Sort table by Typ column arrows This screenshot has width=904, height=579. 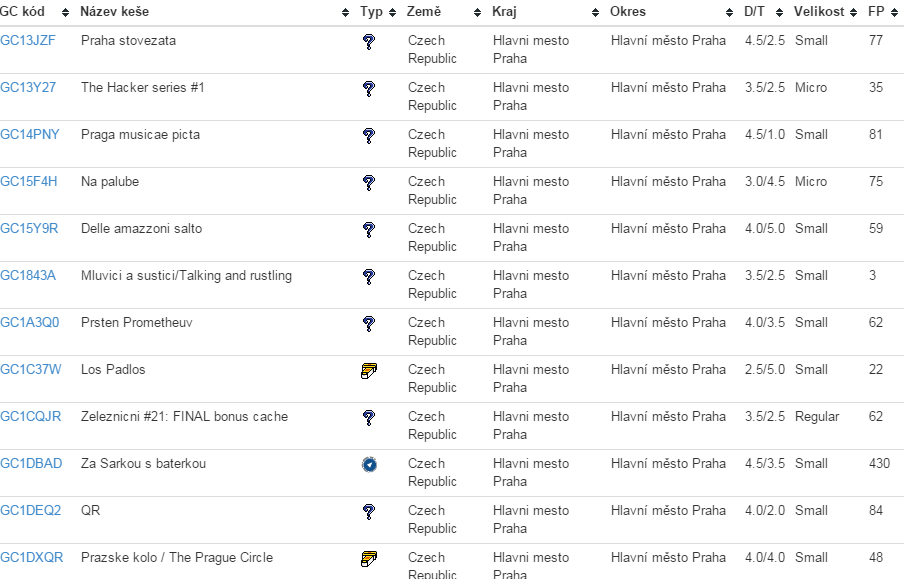393,13
